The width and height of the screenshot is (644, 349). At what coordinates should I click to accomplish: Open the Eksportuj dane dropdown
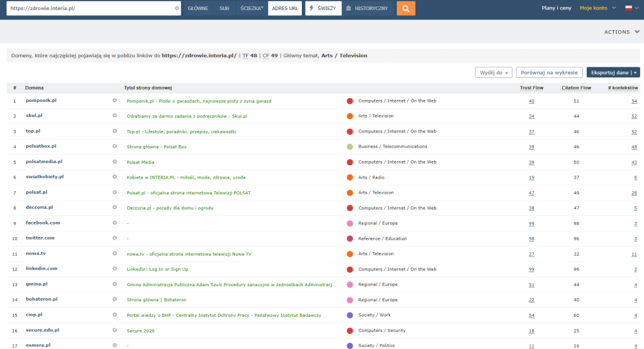(x=613, y=73)
